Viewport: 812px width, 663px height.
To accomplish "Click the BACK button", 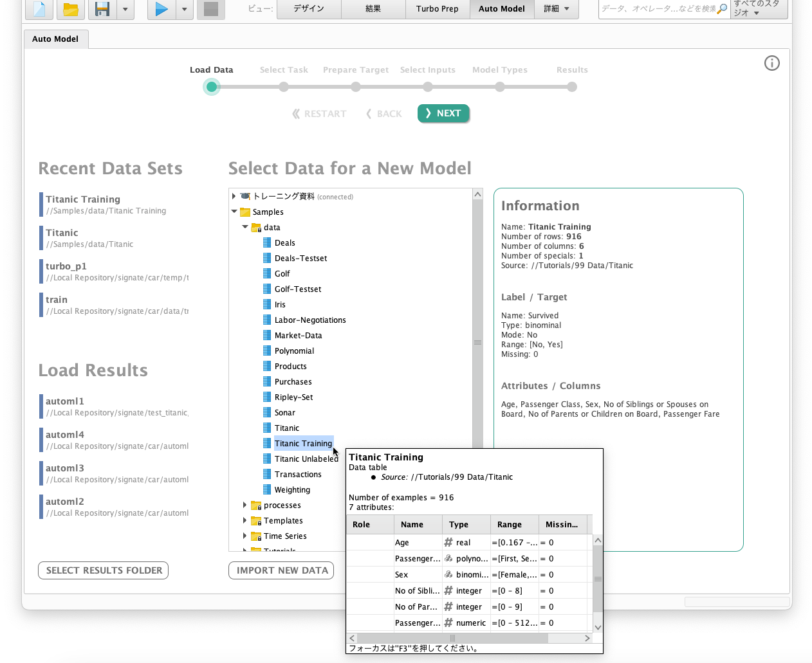I will tap(383, 114).
